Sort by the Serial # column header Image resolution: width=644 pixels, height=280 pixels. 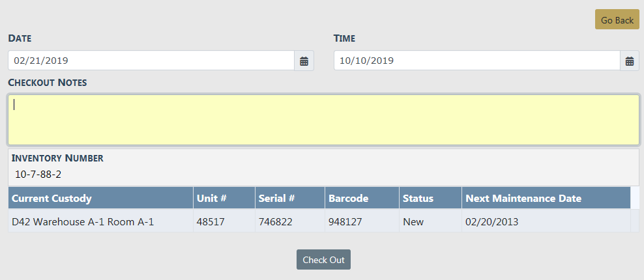[277, 198]
